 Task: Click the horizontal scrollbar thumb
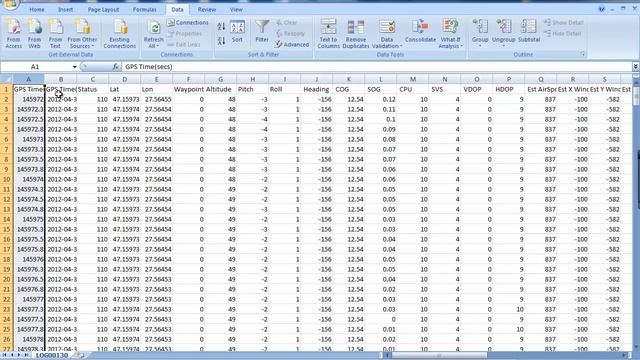(x=439, y=356)
